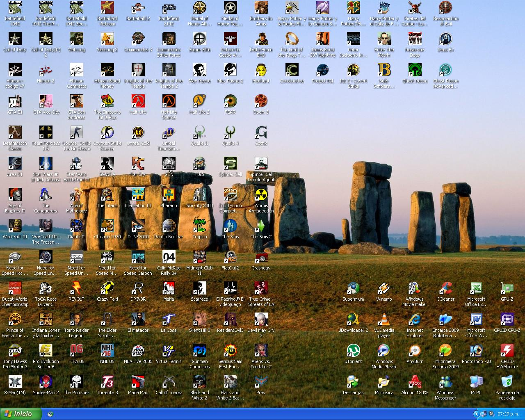Viewport: 525px width, 420px height.
Task: Open the Max Payne 2 shortcut
Action: (x=231, y=74)
